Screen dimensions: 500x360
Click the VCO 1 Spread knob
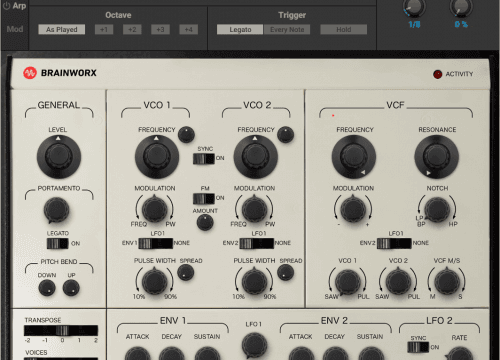pos(185,273)
